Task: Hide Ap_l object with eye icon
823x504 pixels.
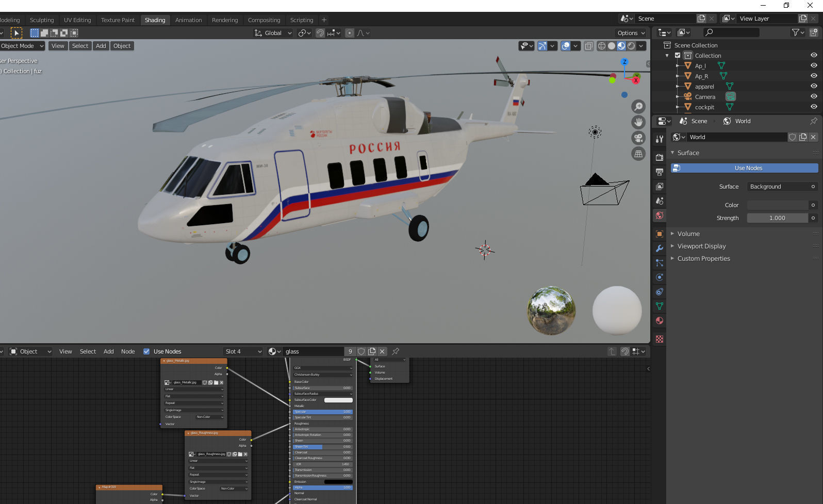Action: pos(814,65)
